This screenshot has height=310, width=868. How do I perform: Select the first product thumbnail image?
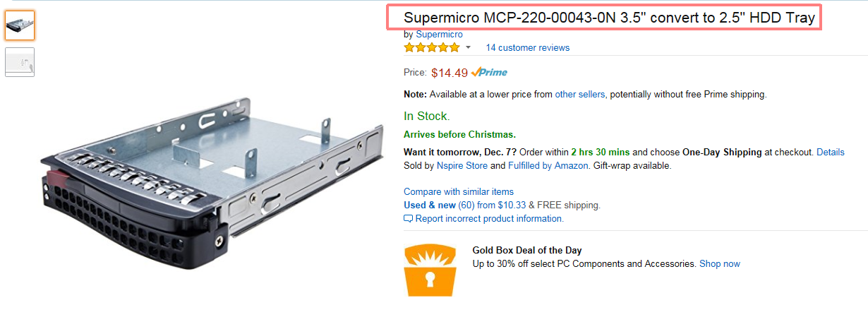[x=20, y=25]
